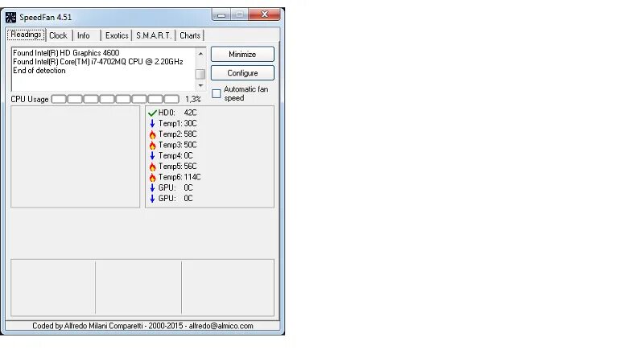Click the flame icon beside Temp3: 50C
Screen dimensions: 644x362
click(152, 145)
